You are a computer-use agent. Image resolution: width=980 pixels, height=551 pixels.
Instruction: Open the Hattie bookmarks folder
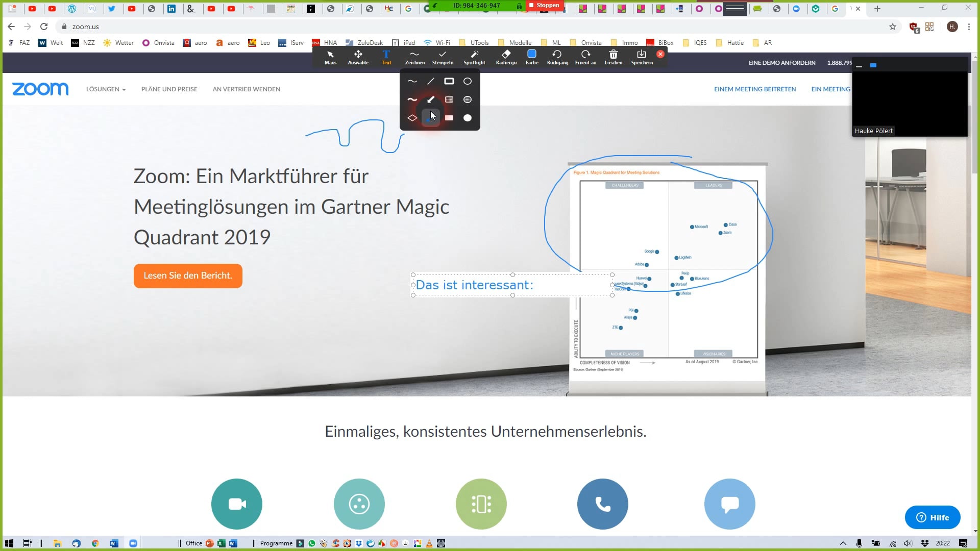pos(730,43)
